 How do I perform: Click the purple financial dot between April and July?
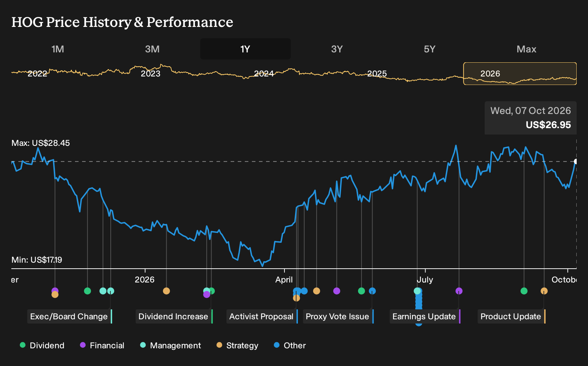click(x=337, y=291)
